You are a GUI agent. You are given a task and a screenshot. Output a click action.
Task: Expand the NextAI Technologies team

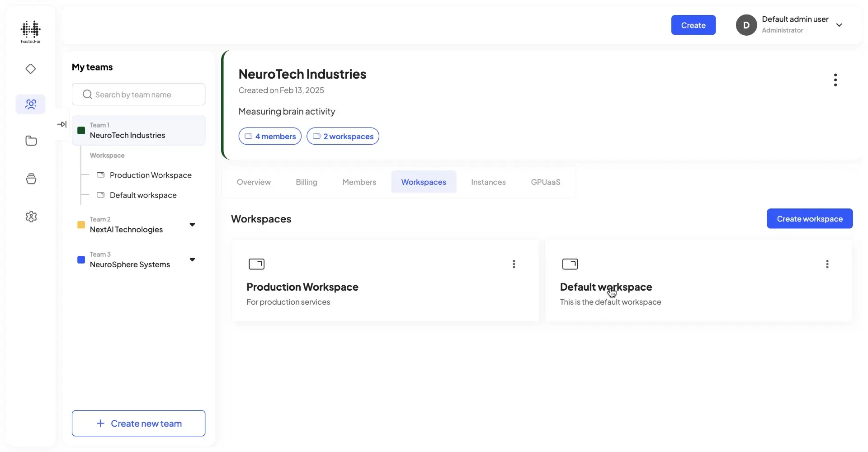192,224
